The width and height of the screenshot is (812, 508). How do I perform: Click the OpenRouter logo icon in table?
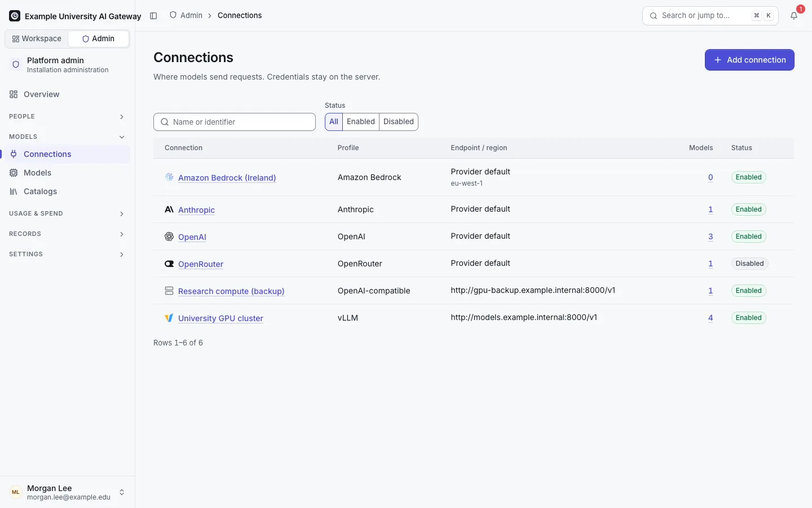coord(169,264)
